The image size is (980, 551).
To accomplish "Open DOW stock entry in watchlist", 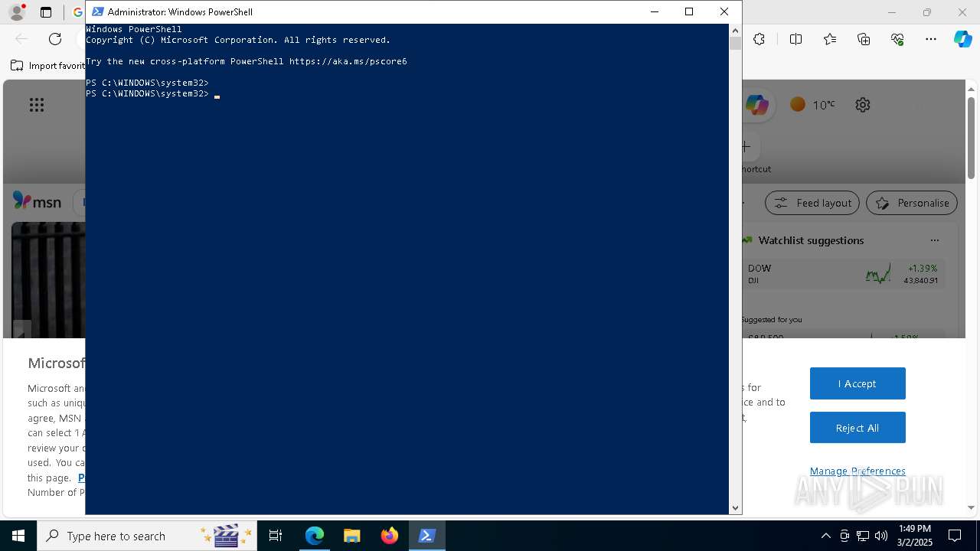I will click(843, 274).
